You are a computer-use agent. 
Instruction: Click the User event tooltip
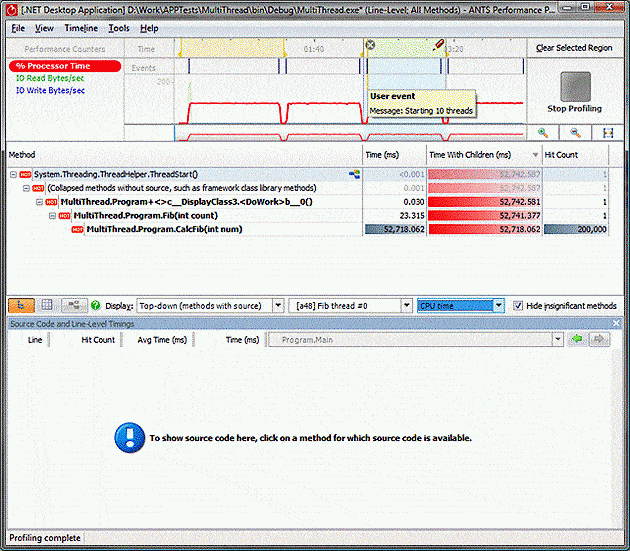coord(422,103)
